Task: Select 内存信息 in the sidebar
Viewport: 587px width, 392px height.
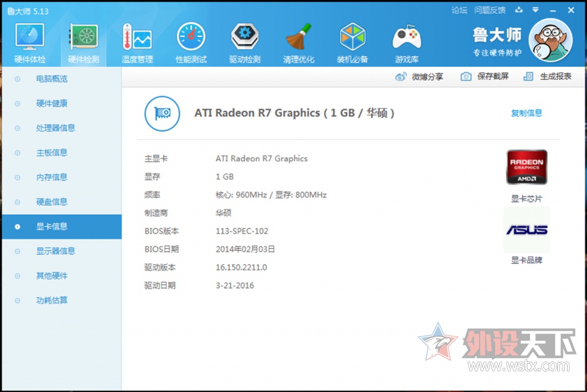Action: (x=62, y=177)
